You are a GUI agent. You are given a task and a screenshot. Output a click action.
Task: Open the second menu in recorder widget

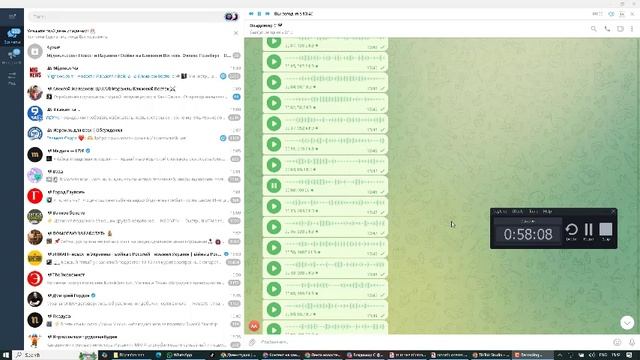[x=518, y=211]
